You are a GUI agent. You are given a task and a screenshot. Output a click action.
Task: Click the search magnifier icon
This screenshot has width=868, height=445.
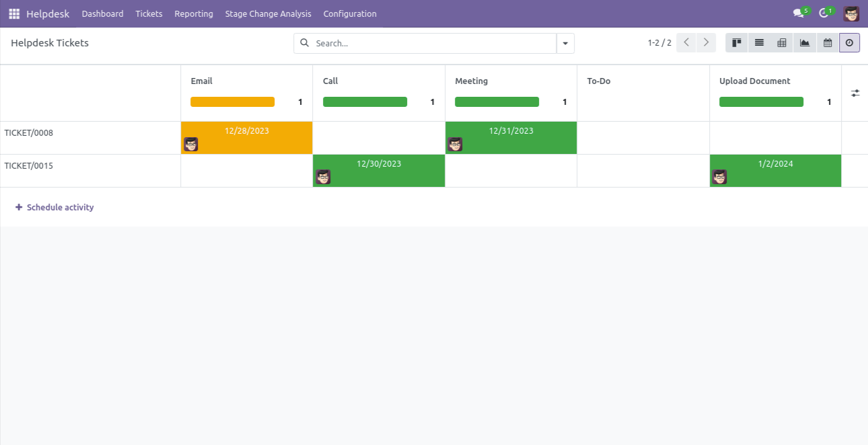click(304, 43)
